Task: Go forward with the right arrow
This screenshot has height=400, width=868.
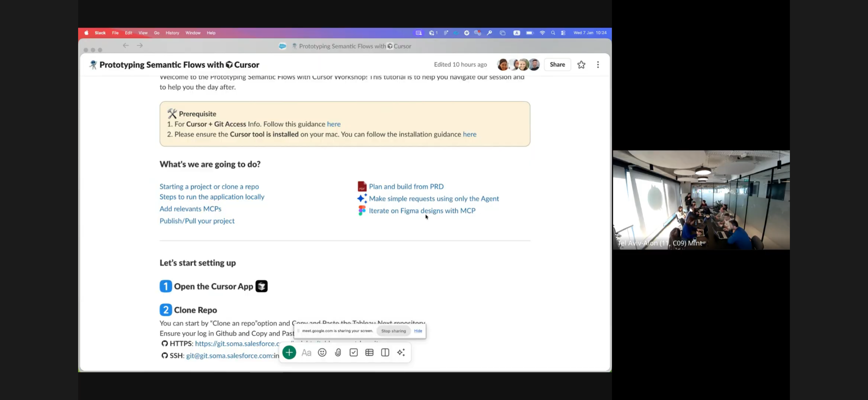Action: 140,46
